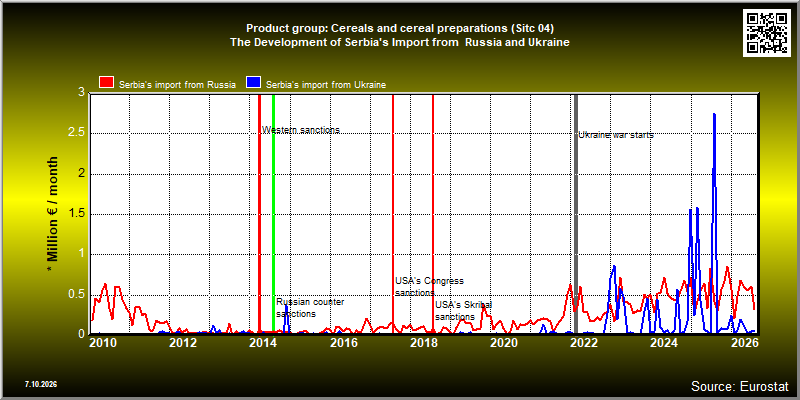Click x-axis label 2018
The height and width of the screenshot is (400, 800).
pos(423,342)
